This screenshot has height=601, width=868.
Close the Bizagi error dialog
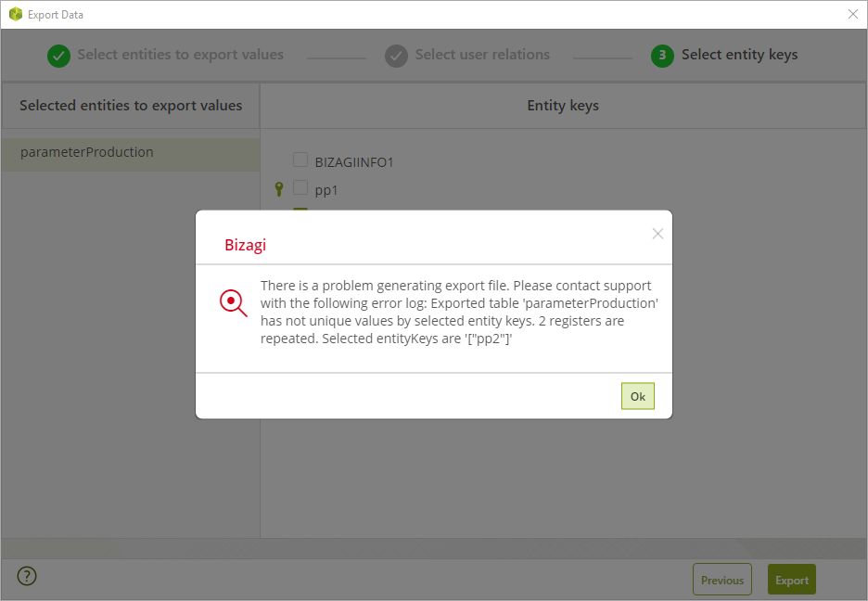pyautogui.click(x=657, y=234)
